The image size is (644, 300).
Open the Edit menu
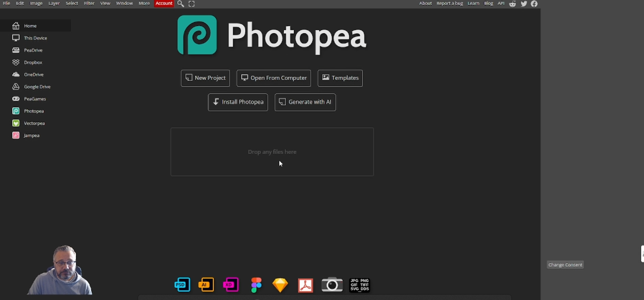pos(20,3)
